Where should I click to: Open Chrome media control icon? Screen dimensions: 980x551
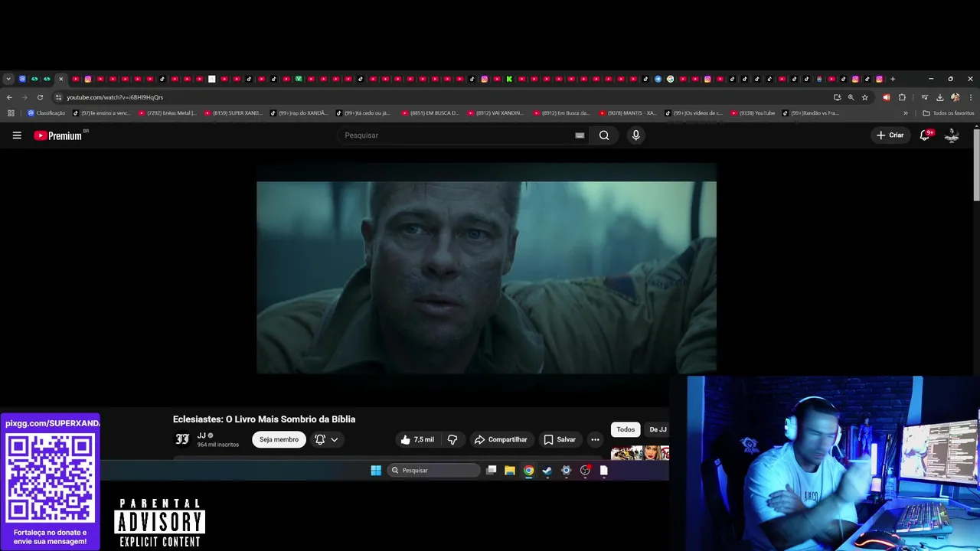point(925,97)
